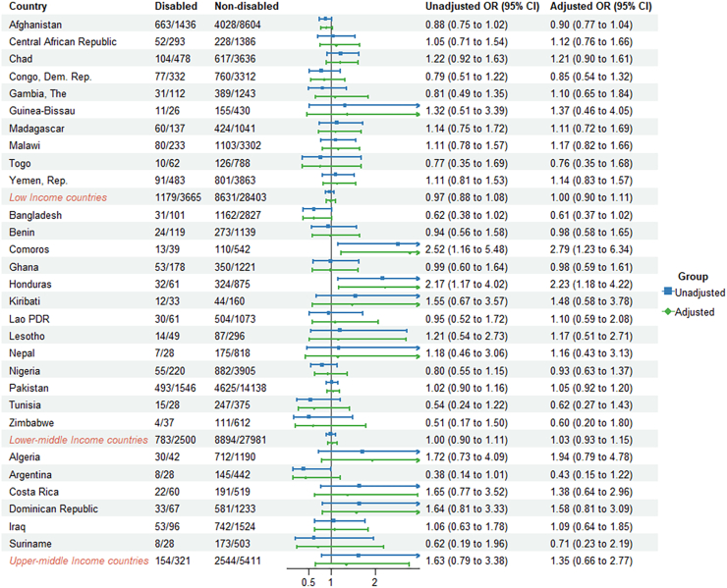This screenshot has height=588, width=727.
Task: Click the Pakistan country name
Action: point(28,388)
